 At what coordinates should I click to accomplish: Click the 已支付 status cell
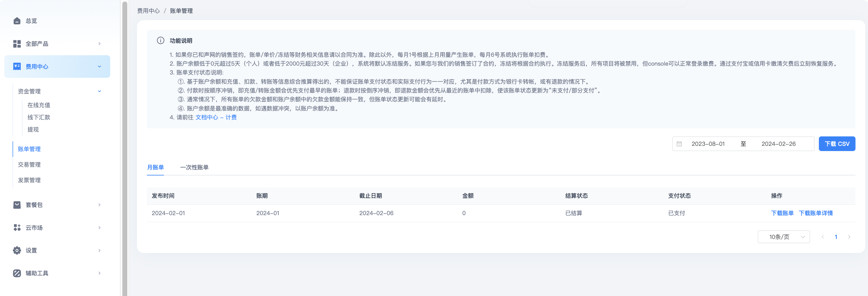tap(676, 213)
